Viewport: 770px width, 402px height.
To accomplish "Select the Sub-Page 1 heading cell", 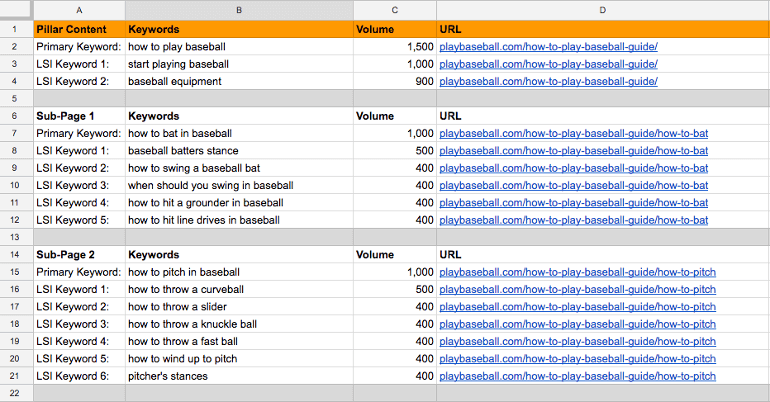I will tap(80, 116).
